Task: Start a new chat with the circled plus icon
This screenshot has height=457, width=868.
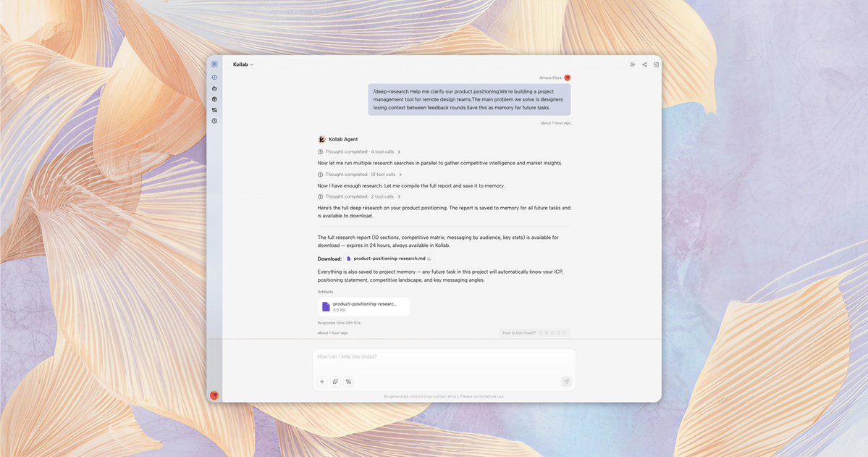Action: (x=214, y=77)
